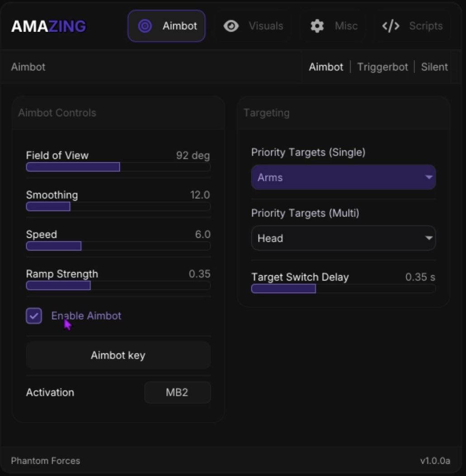Open the Silent aim tab
The image size is (466, 476).
coord(434,66)
